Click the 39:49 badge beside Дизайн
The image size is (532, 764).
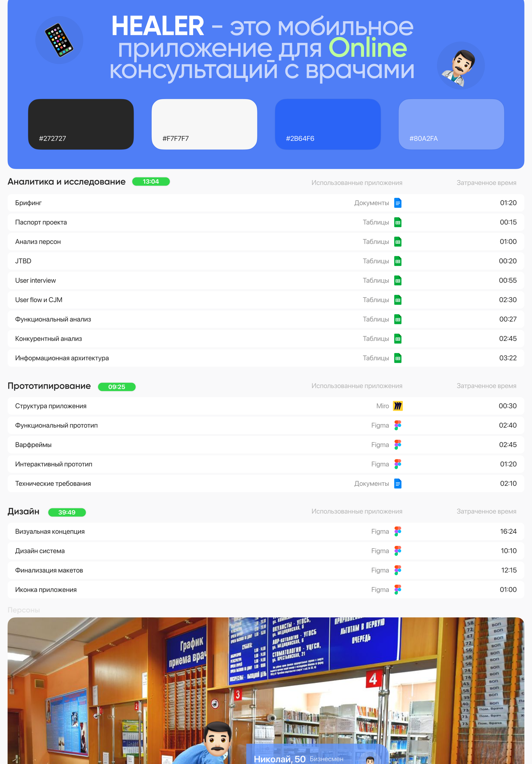click(x=67, y=512)
